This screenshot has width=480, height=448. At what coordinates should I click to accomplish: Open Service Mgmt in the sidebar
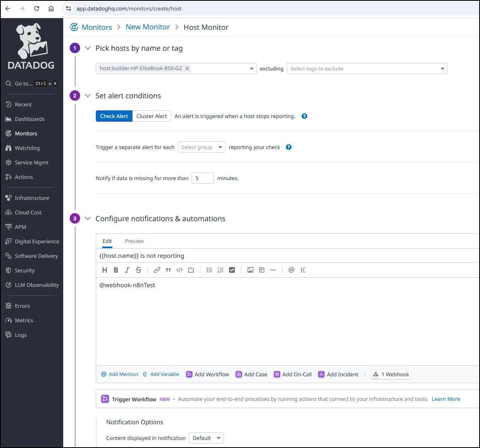pyautogui.click(x=31, y=163)
